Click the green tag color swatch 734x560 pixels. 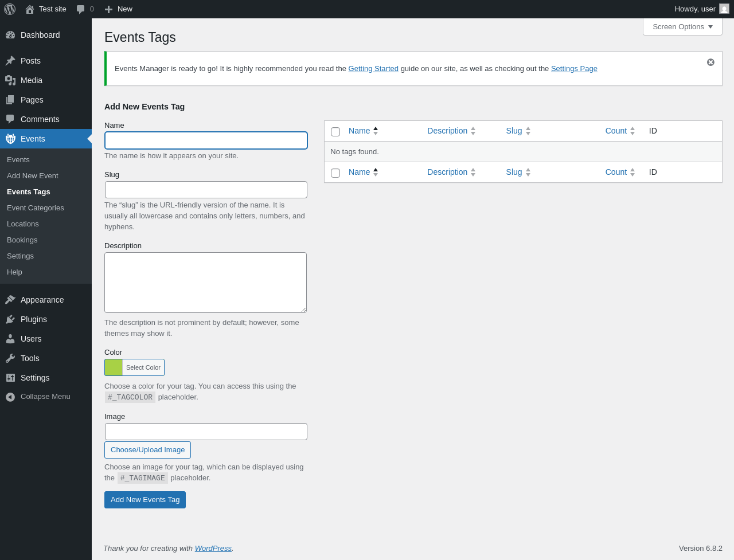[114, 367]
